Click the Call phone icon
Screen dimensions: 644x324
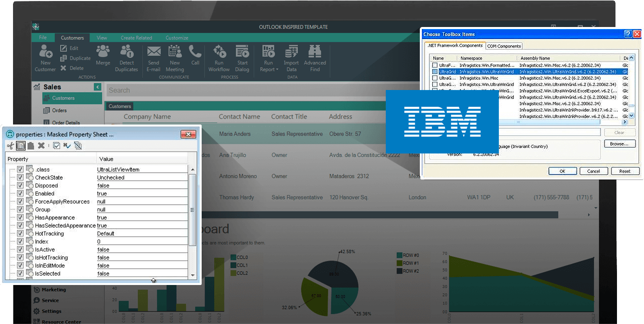[195, 51]
